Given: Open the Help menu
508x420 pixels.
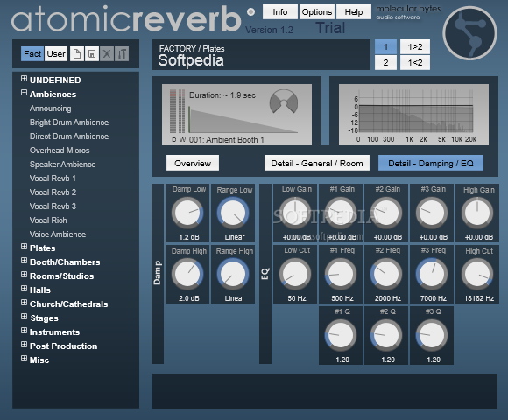Looking at the screenshot, I should click(x=354, y=12).
